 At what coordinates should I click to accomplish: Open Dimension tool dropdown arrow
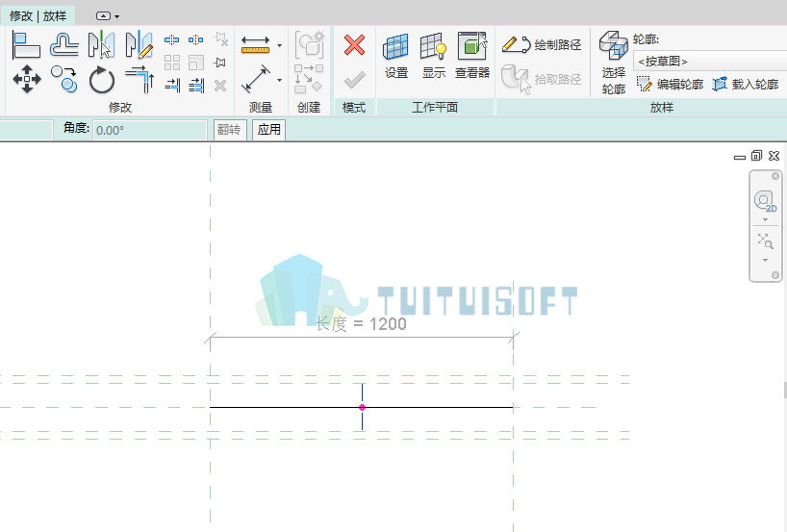point(280,80)
